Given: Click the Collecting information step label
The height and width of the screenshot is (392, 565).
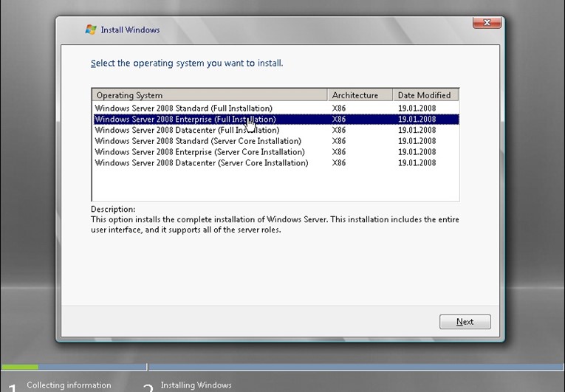Looking at the screenshot, I should click(69, 385).
